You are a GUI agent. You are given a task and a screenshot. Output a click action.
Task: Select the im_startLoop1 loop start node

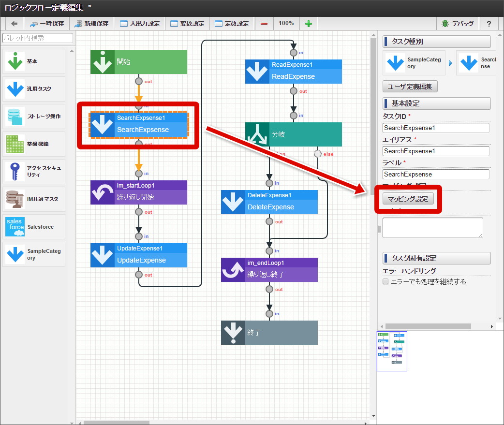tap(138, 192)
